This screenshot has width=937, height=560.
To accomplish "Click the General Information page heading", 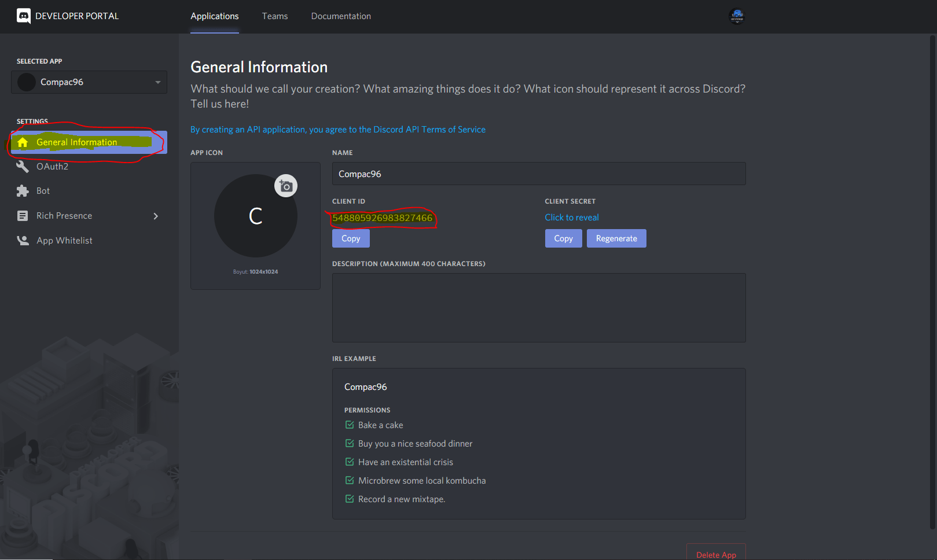I will point(259,67).
